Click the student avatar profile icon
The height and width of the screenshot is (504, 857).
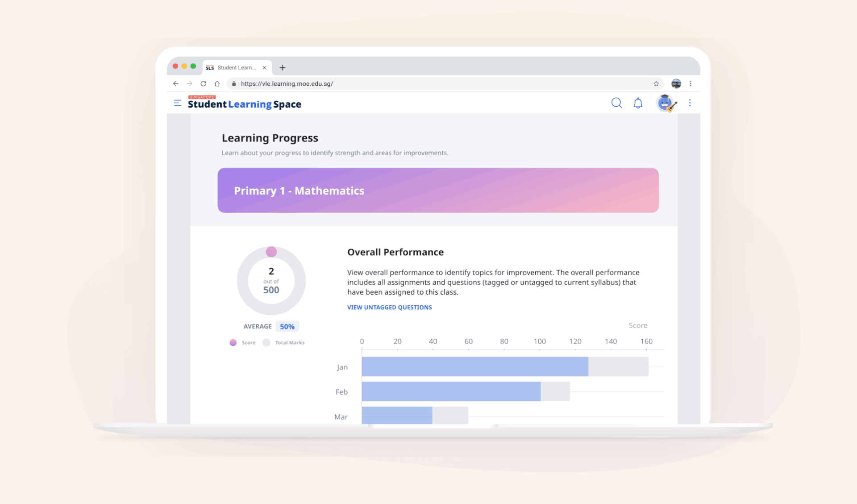coord(666,103)
